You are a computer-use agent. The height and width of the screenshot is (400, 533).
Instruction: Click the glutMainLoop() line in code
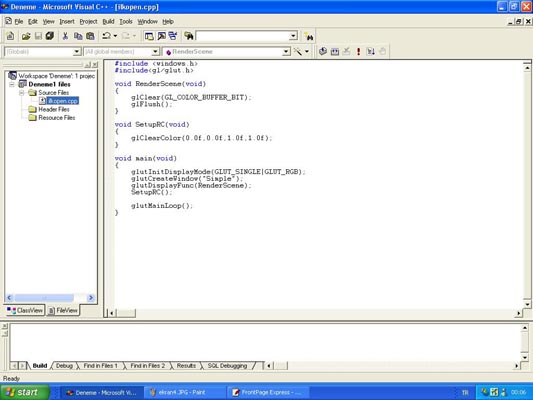[x=162, y=206]
